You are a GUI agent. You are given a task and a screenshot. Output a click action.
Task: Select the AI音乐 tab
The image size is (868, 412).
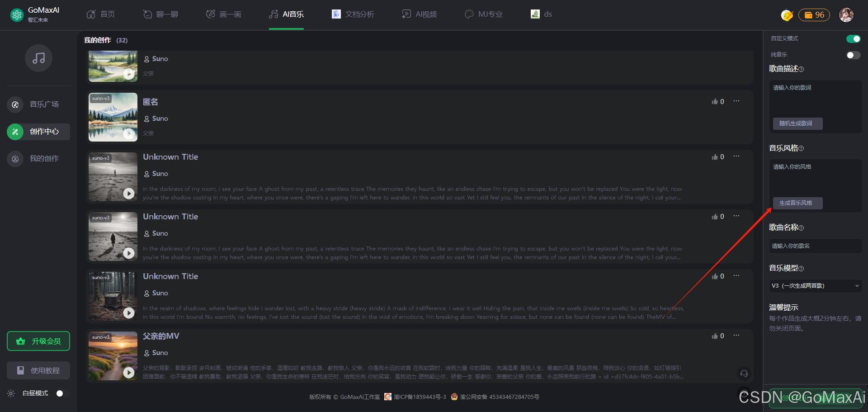[x=286, y=14]
